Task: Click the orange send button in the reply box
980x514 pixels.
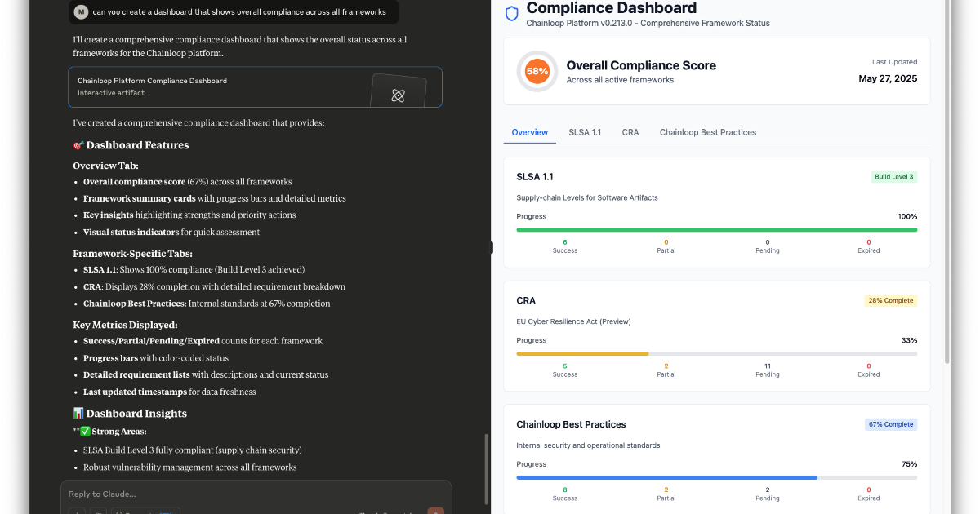Action: 435,511
